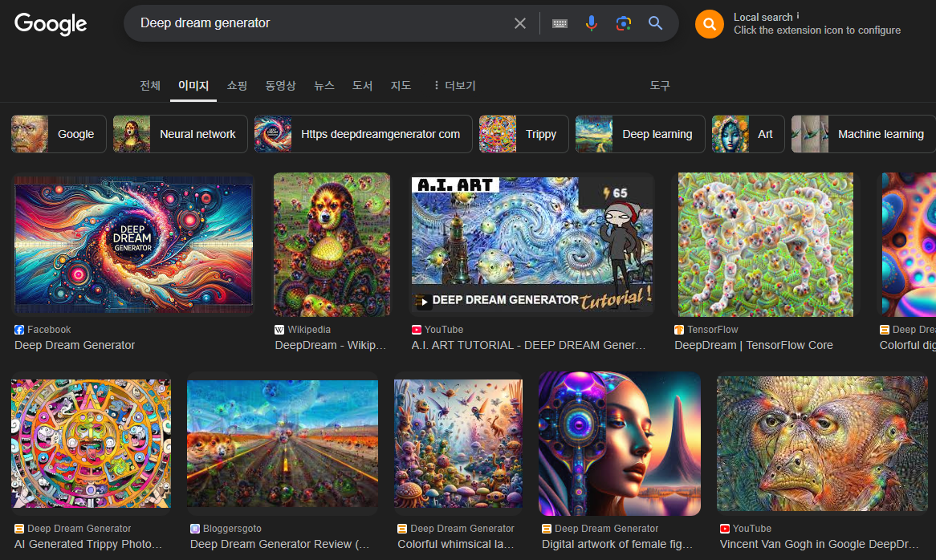The height and width of the screenshot is (560, 936).
Task: Click the YouTube favicon under A.I. ART tutorial
Action: [417, 330]
